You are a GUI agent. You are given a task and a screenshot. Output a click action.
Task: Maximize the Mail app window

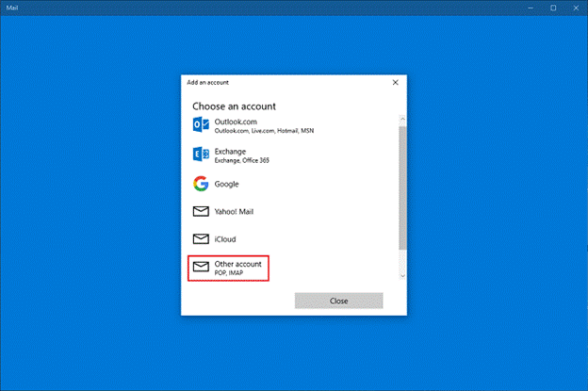550,7
